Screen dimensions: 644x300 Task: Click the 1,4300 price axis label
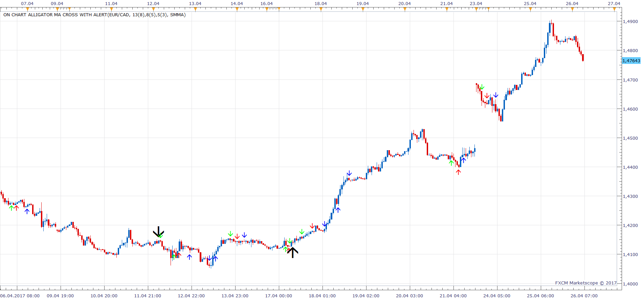(x=630, y=196)
